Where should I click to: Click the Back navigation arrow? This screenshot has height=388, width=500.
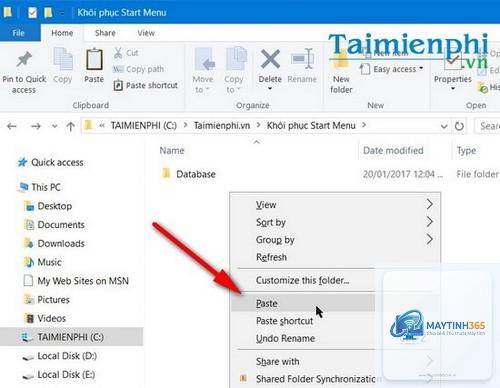[x=12, y=126]
